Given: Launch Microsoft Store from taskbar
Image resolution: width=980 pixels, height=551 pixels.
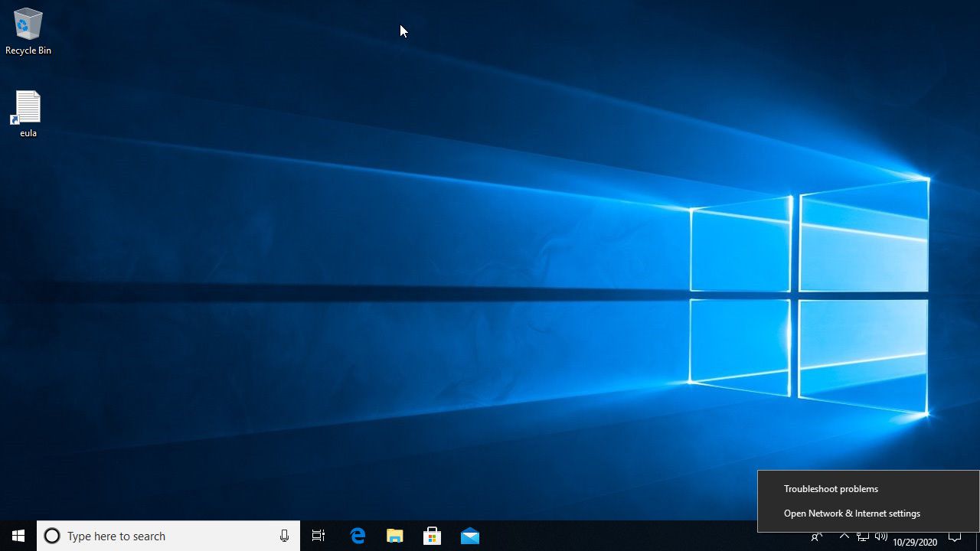Looking at the screenshot, I should (x=433, y=536).
